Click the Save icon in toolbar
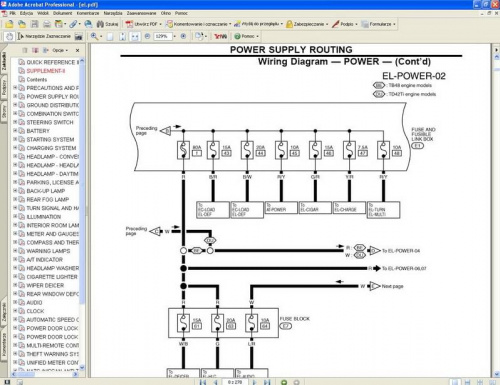The height and width of the screenshot is (385, 500). pyautogui.click(x=35, y=24)
